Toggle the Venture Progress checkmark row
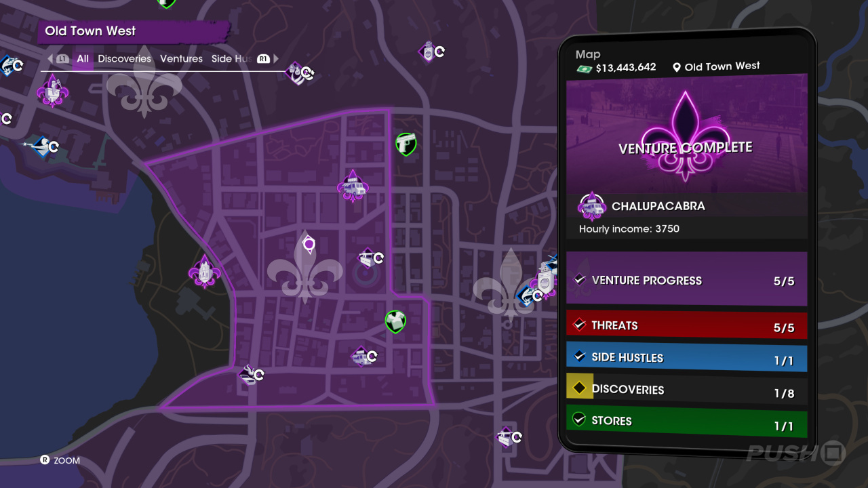Viewport: 868px width, 488px height. (686, 279)
